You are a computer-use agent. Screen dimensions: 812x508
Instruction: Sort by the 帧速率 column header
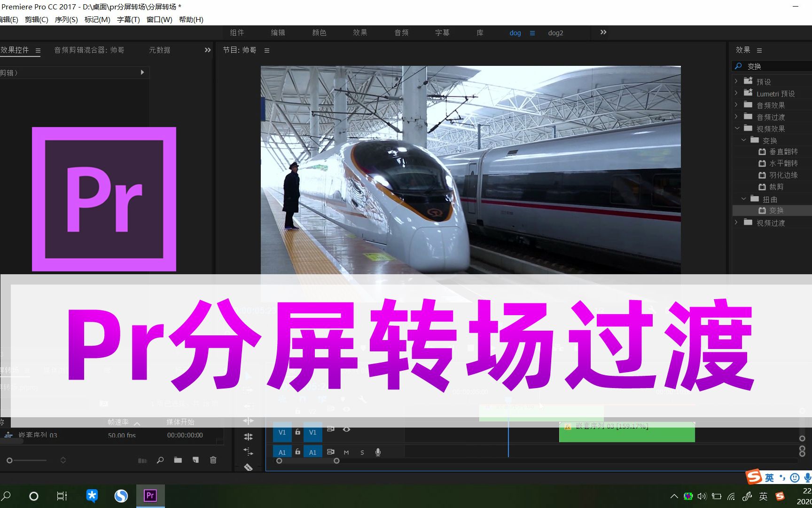tap(118, 422)
